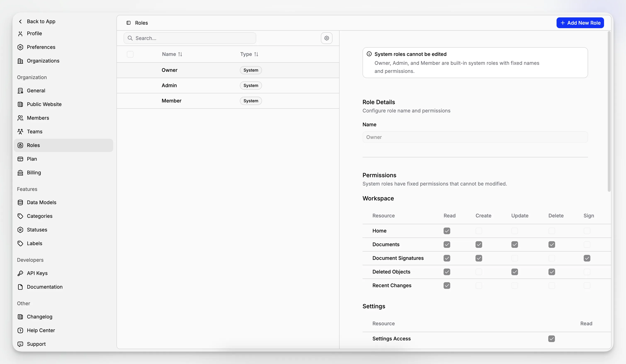Screen dimensions: 626x364
Task: Toggle Settings Access Read checkbox
Action: 551,339
